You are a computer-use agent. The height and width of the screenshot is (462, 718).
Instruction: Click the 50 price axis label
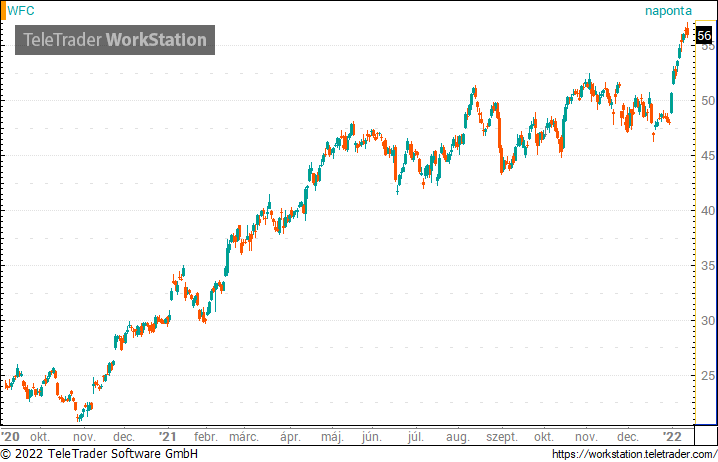point(708,101)
